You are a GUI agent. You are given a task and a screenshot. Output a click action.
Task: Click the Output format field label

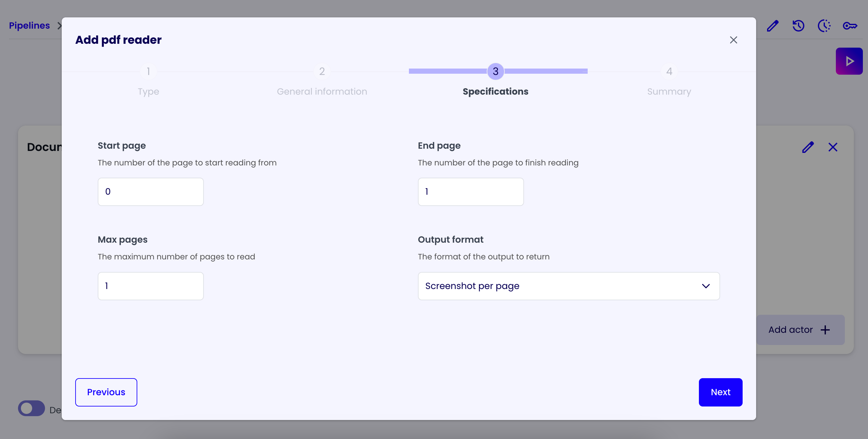(x=450, y=239)
